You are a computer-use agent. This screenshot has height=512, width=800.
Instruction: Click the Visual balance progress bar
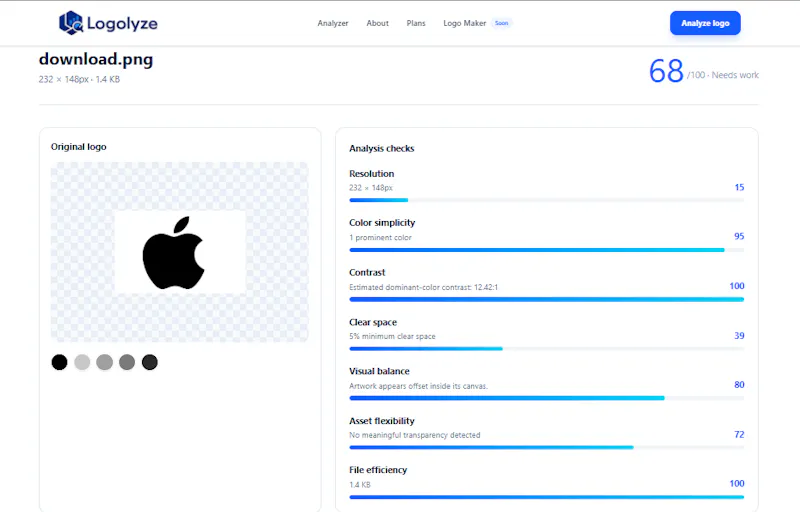tap(546, 398)
